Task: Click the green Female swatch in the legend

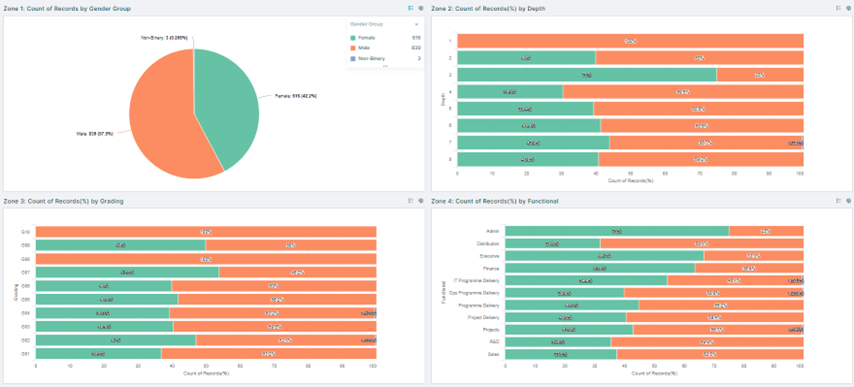Action: coord(353,38)
